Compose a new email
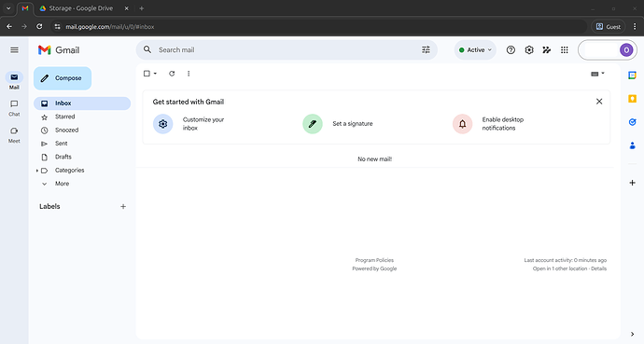The image size is (644, 344). [x=63, y=78]
